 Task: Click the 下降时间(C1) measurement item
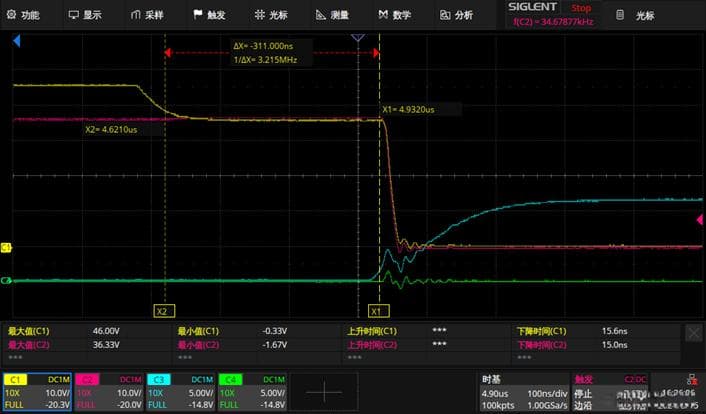click(x=542, y=331)
